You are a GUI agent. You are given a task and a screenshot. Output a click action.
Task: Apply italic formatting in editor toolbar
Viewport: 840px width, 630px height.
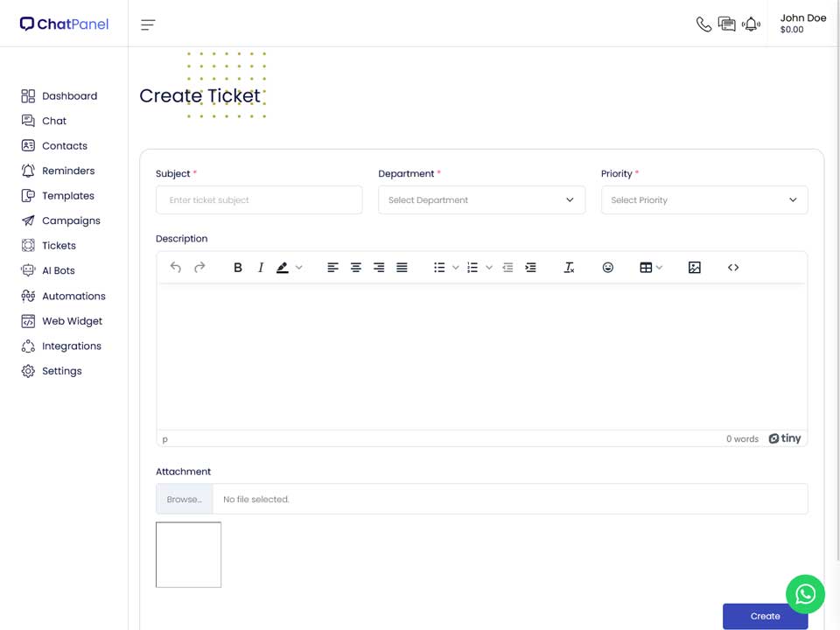(x=261, y=268)
